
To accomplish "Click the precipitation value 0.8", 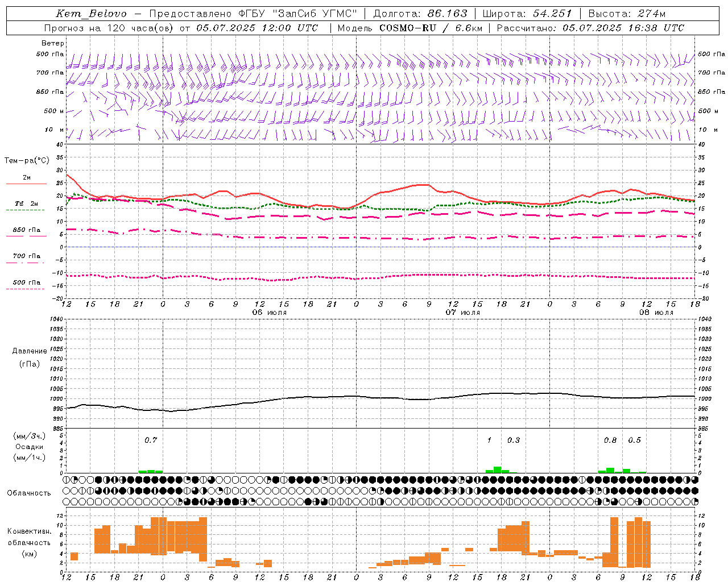I will (x=610, y=440).
